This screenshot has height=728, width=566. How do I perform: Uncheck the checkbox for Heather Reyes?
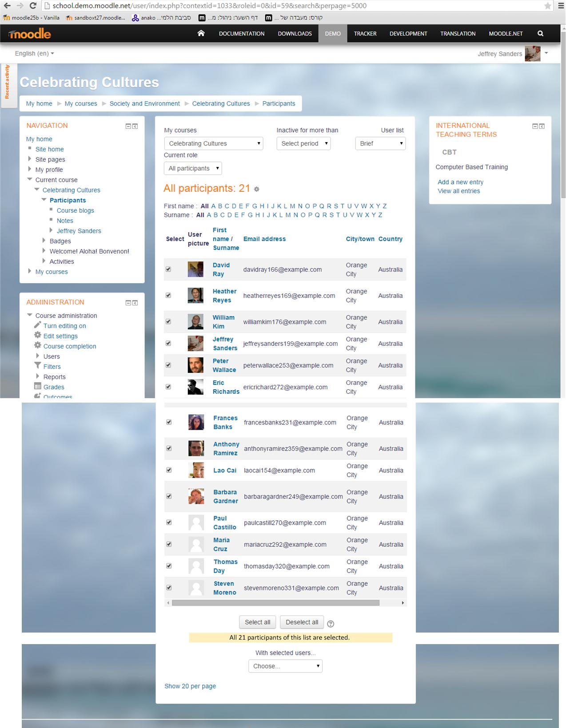(168, 295)
